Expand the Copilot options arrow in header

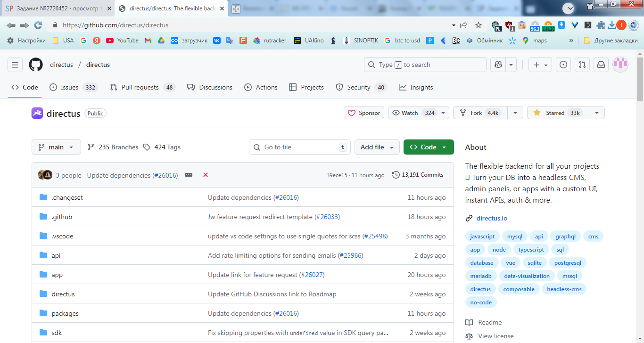[512, 65]
